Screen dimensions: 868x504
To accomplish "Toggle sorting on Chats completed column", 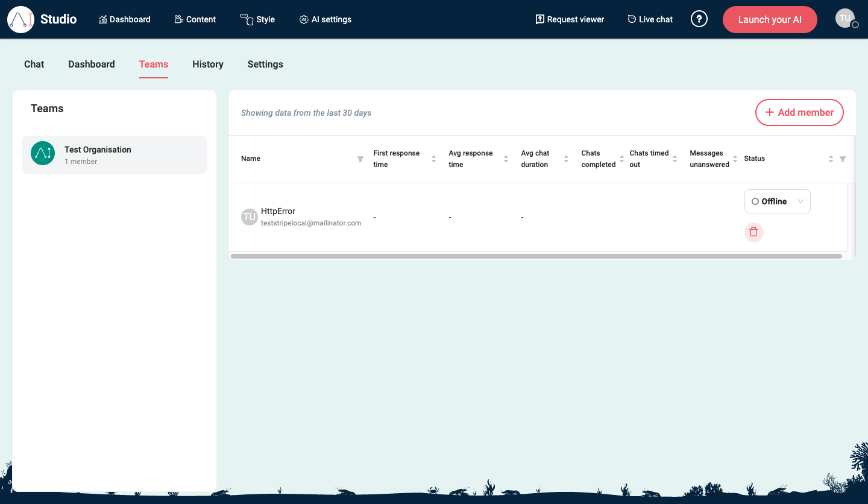I will tap(621, 159).
